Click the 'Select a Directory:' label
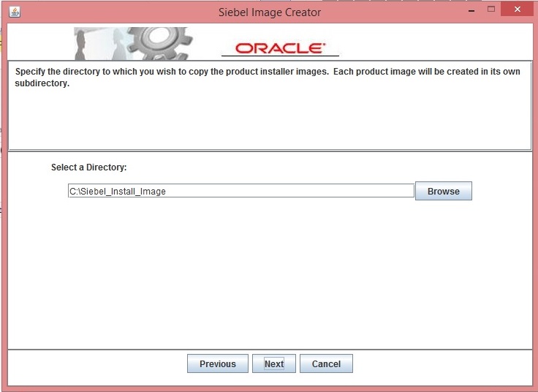 [89, 167]
